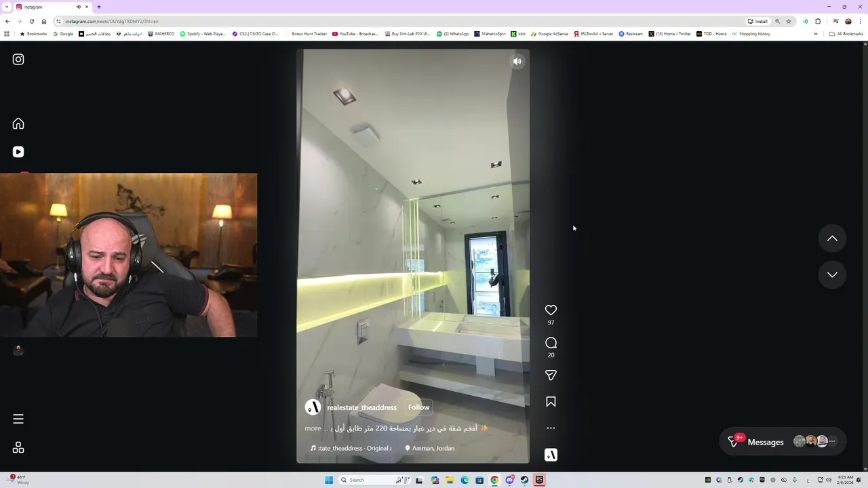868x488 pixels.
Task: Open the Also from Meta grid icon
Action: point(18,447)
